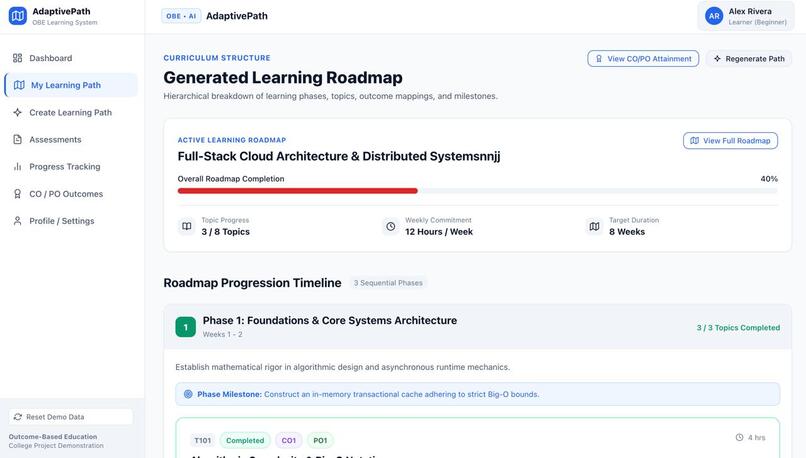Click the CO / PO Outcomes award icon
806x458 pixels.
[17, 194]
